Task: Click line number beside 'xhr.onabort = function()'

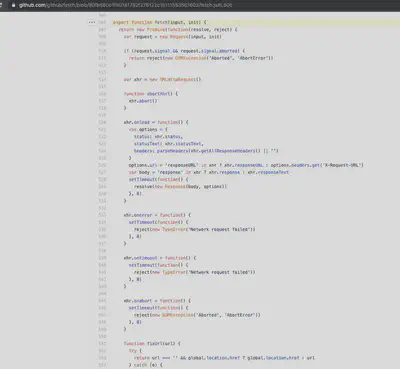Action: [x=102, y=301]
